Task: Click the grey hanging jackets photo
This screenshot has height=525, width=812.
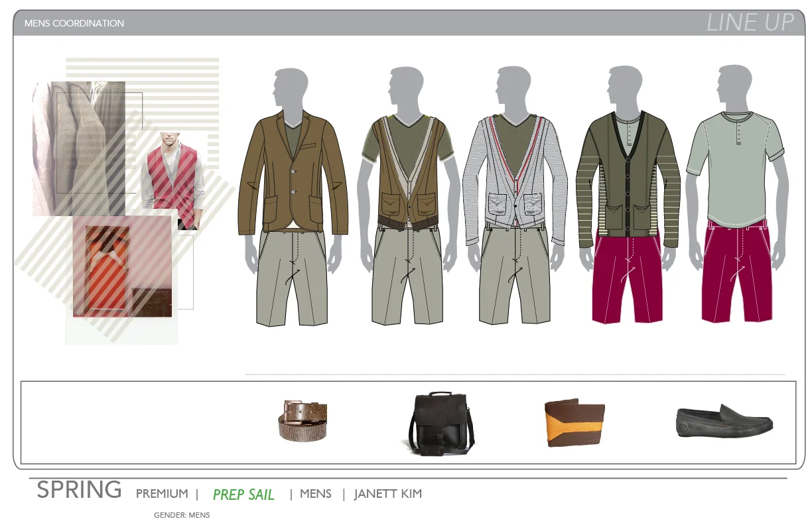Action: coord(79,148)
